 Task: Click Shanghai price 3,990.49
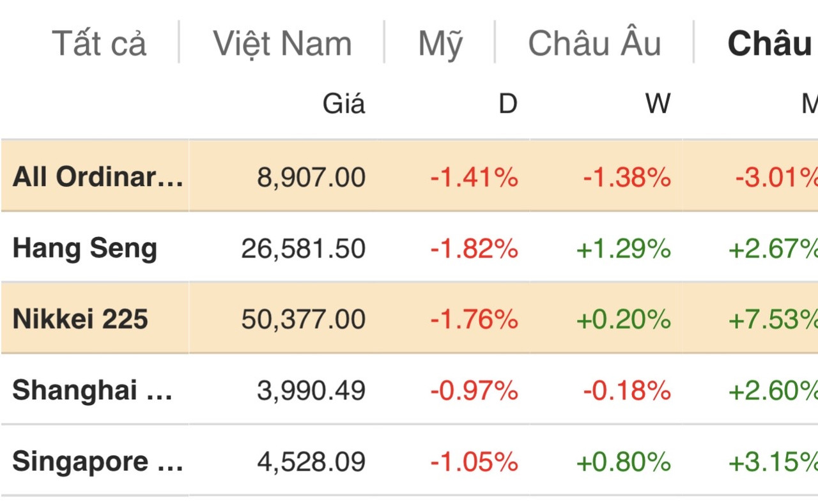point(311,390)
